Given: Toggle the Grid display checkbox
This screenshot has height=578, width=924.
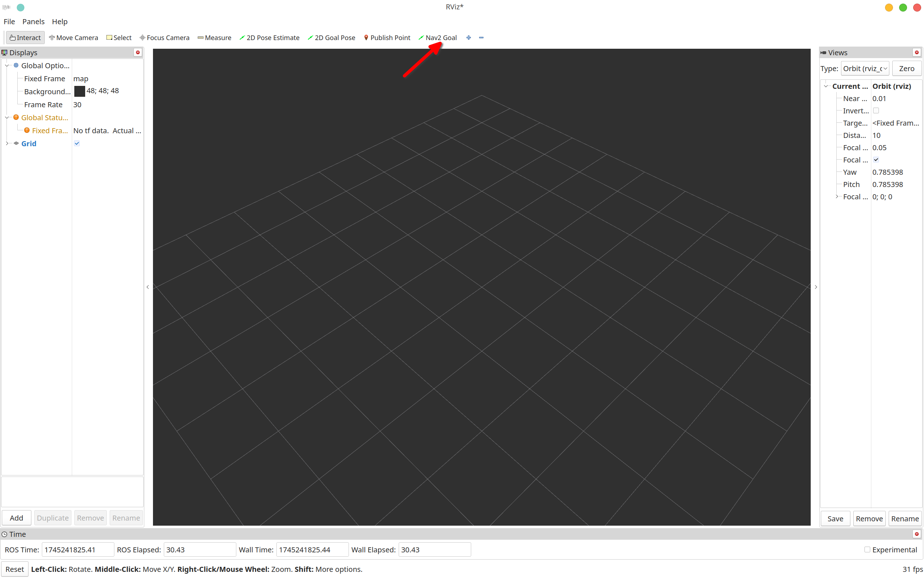Looking at the screenshot, I should pyautogui.click(x=77, y=143).
